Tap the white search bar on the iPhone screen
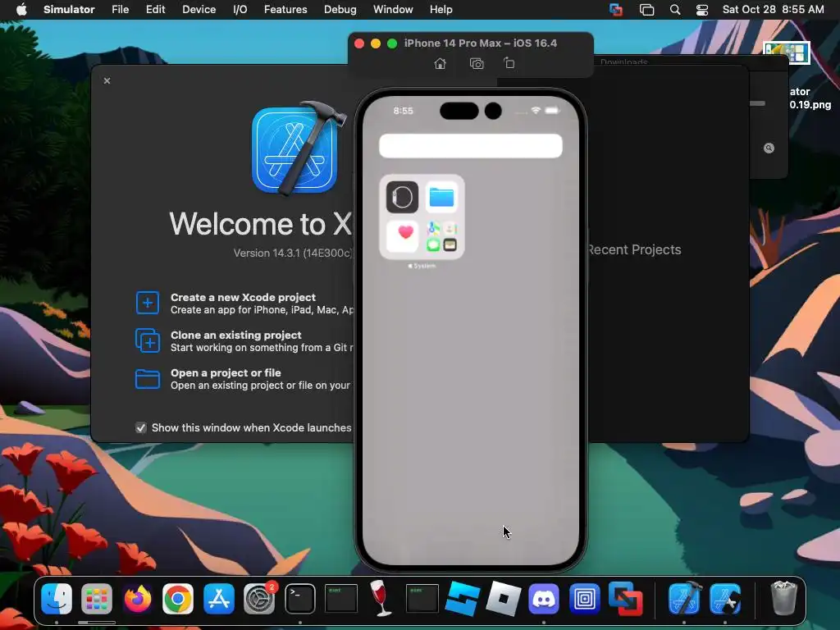This screenshot has height=630, width=840. [470, 146]
